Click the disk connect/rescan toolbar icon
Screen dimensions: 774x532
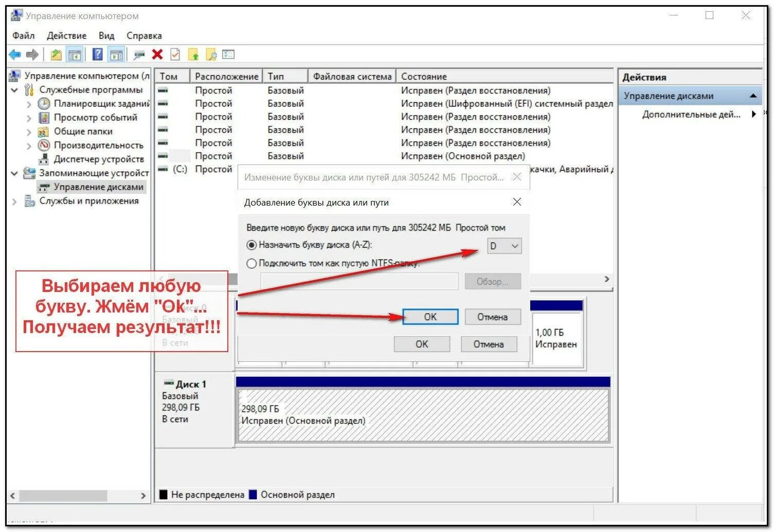(139, 54)
